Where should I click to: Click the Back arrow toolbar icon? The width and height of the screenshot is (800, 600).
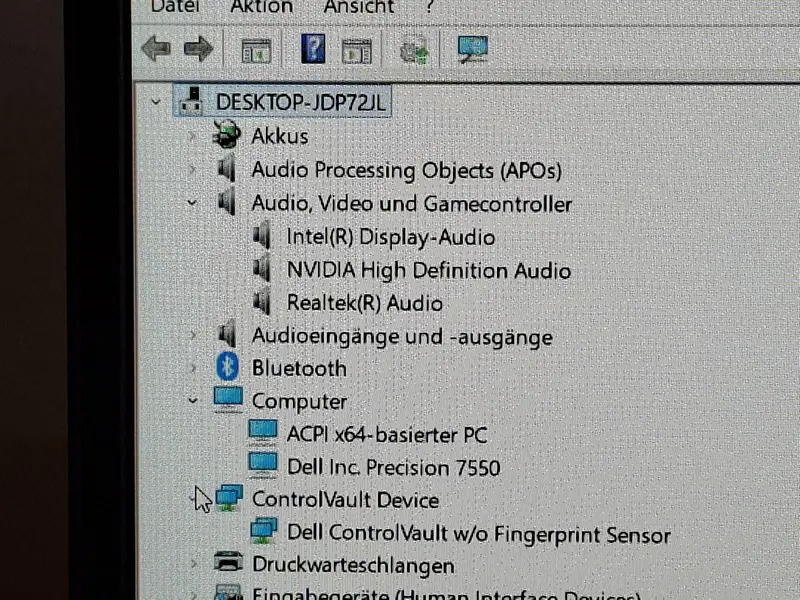156,49
